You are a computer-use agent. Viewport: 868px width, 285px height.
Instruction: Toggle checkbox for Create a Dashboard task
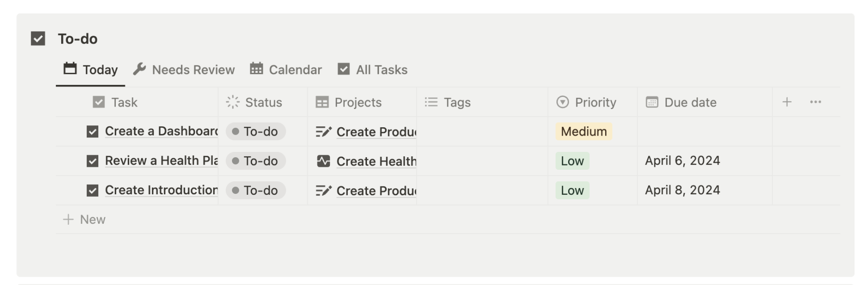(x=93, y=132)
